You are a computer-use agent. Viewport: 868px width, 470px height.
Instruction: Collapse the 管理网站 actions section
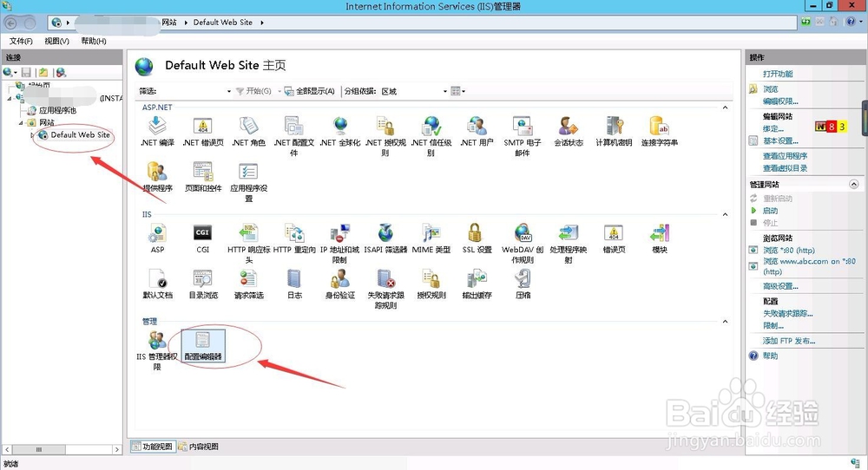tap(853, 184)
